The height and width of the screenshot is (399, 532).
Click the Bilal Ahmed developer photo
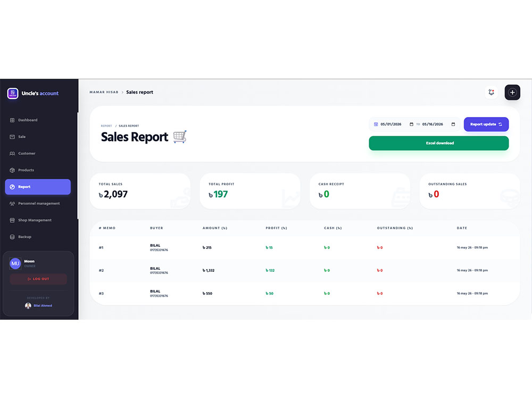[x=28, y=306]
